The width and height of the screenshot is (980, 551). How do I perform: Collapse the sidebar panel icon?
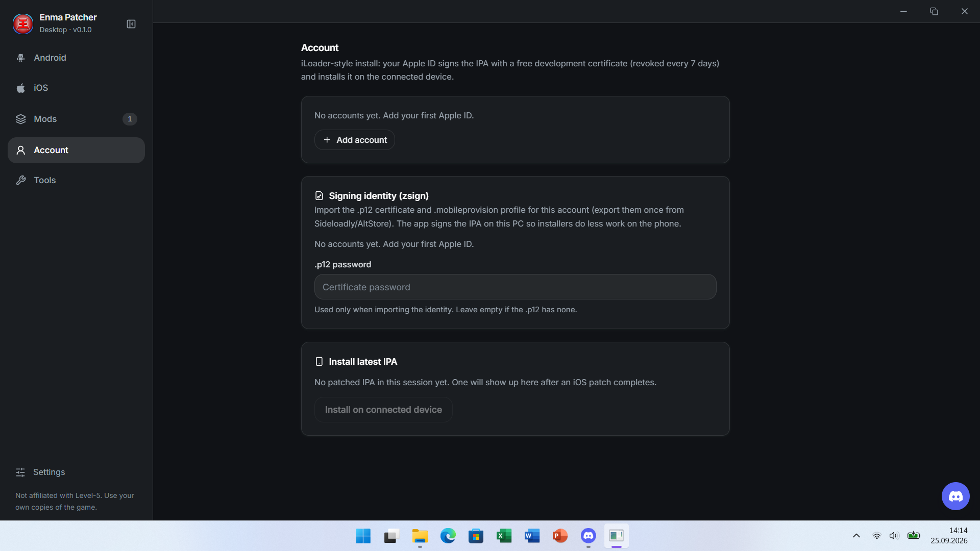click(131, 24)
